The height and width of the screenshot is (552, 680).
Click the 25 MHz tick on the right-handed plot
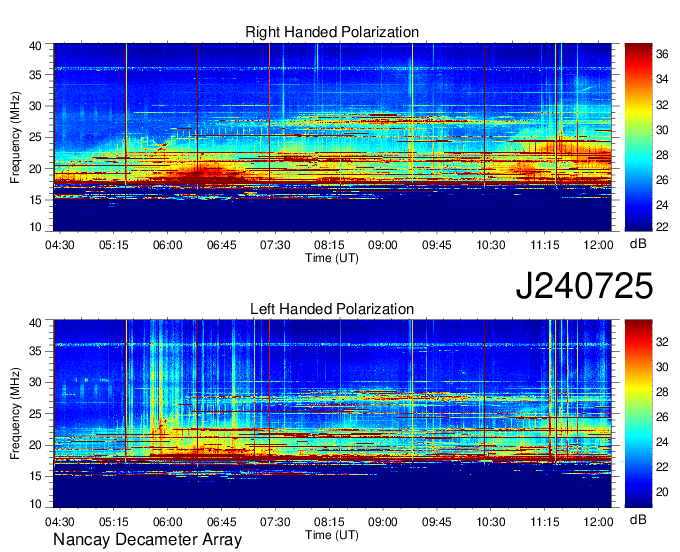pyautogui.click(x=36, y=137)
